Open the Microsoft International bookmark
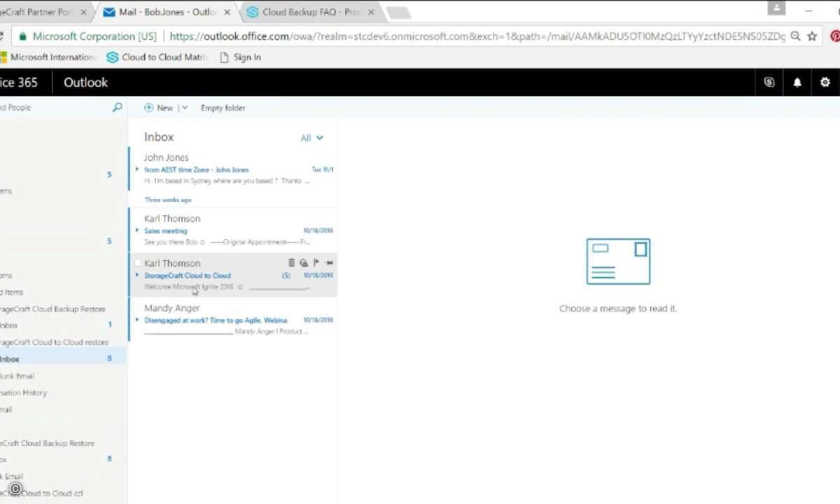The height and width of the screenshot is (504, 840). [48, 57]
